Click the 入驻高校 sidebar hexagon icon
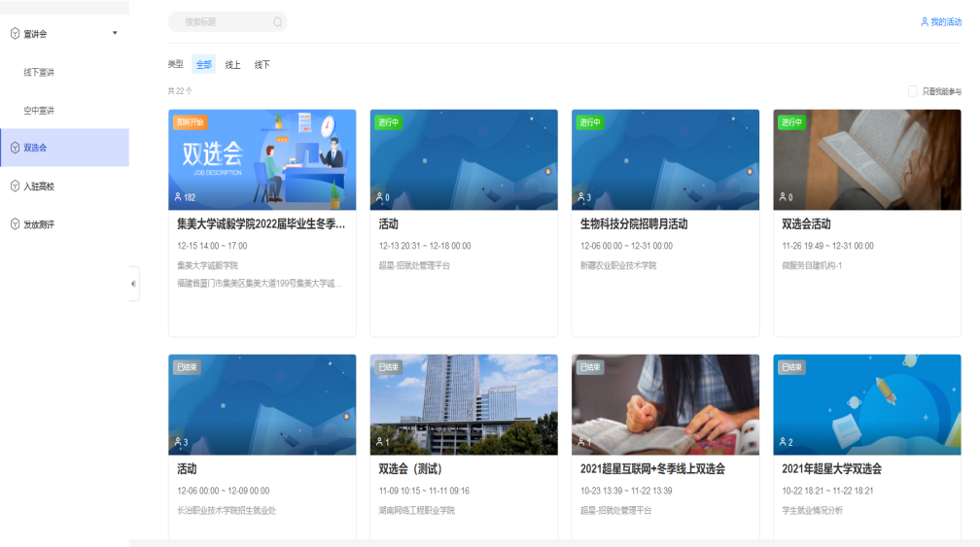 tap(15, 187)
